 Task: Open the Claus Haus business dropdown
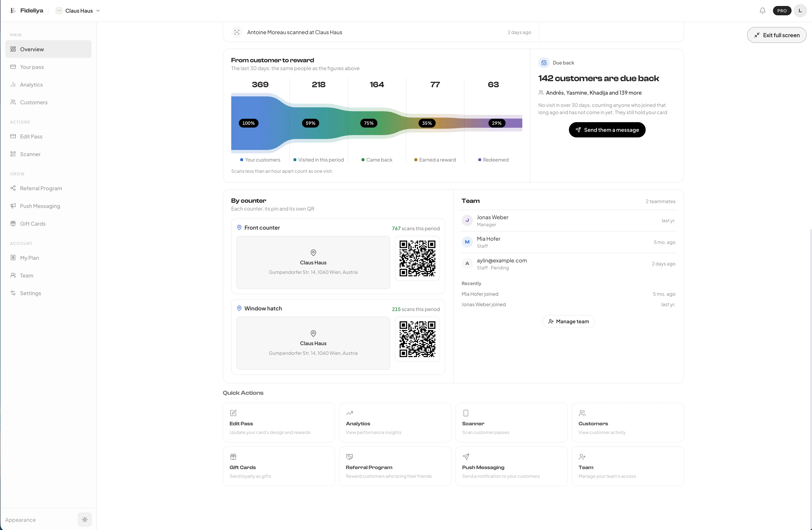click(x=78, y=11)
